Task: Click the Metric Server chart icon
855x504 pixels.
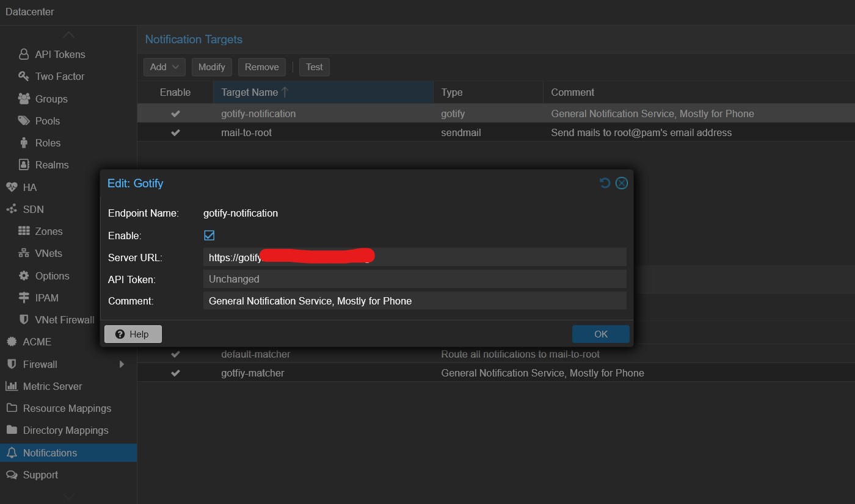Action: pyautogui.click(x=12, y=386)
